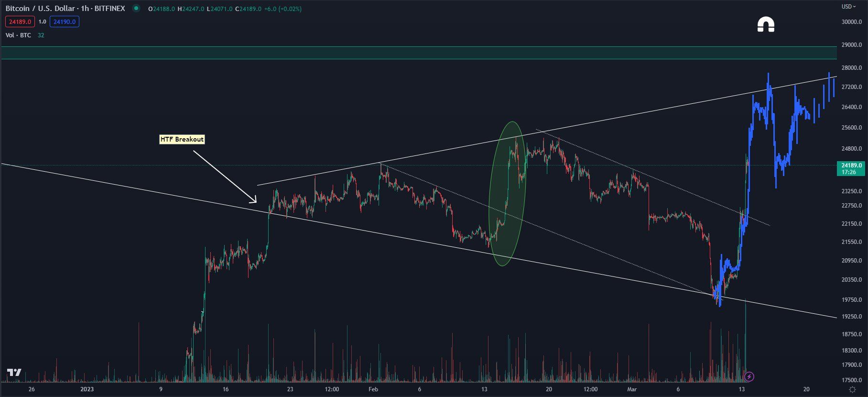The width and height of the screenshot is (868, 397).
Task: Click the high value H24247.0
Action: (x=191, y=9)
